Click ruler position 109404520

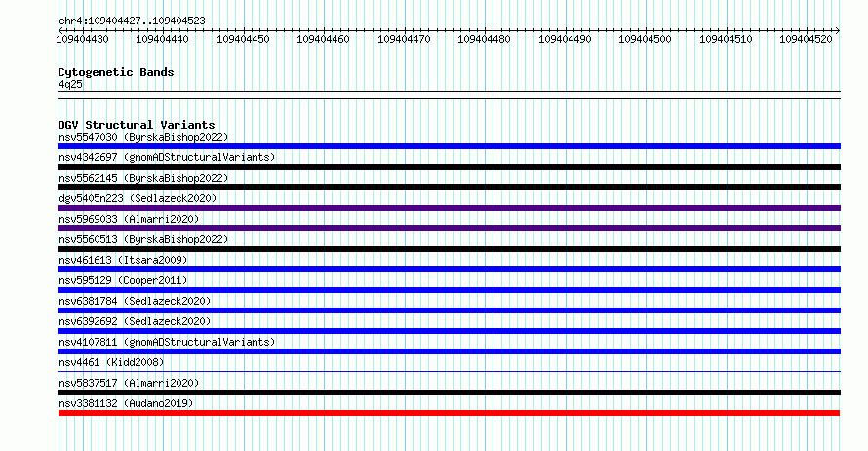(x=806, y=39)
